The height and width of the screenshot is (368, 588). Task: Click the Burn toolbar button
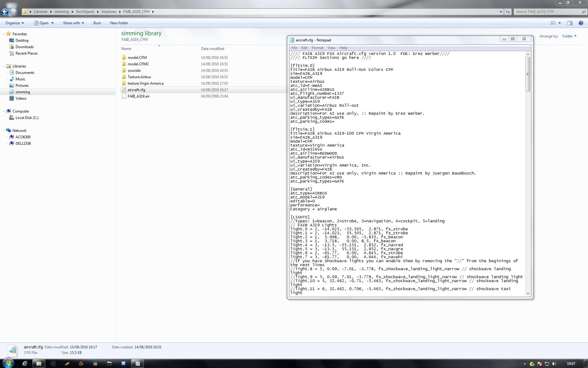pyautogui.click(x=97, y=23)
